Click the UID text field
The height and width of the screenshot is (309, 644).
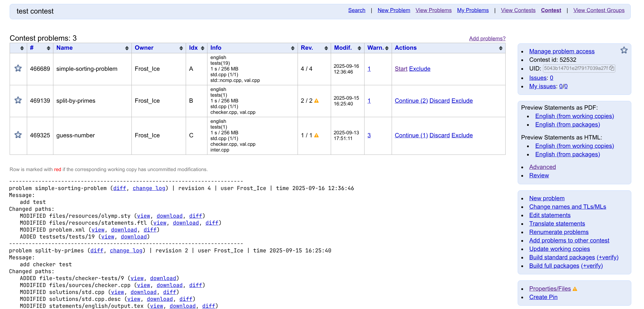[576, 68]
